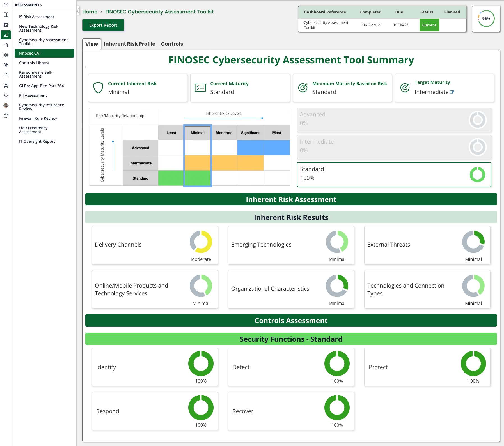504x446 pixels.
Task: Click the circular sync arrows icon
Action: click(x=6, y=95)
